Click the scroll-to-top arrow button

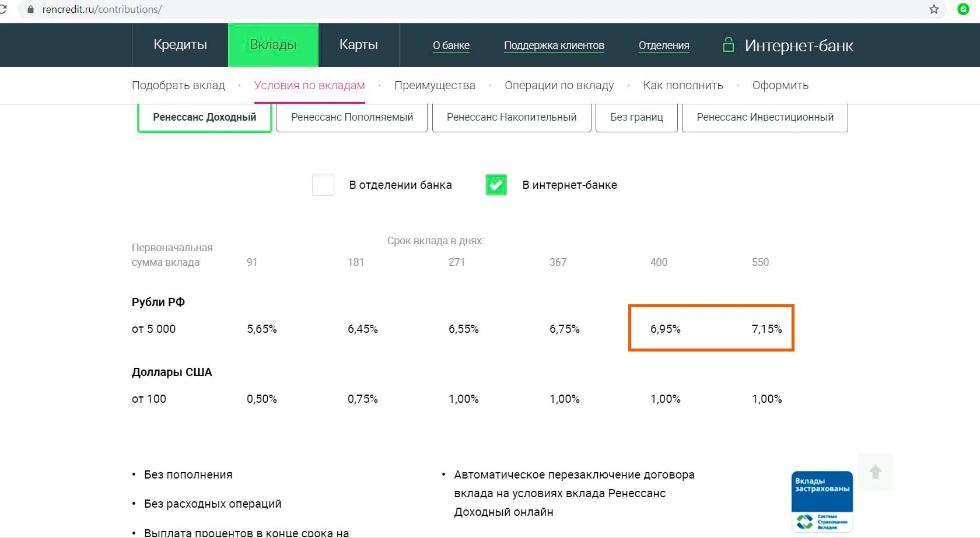click(x=876, y=472)
